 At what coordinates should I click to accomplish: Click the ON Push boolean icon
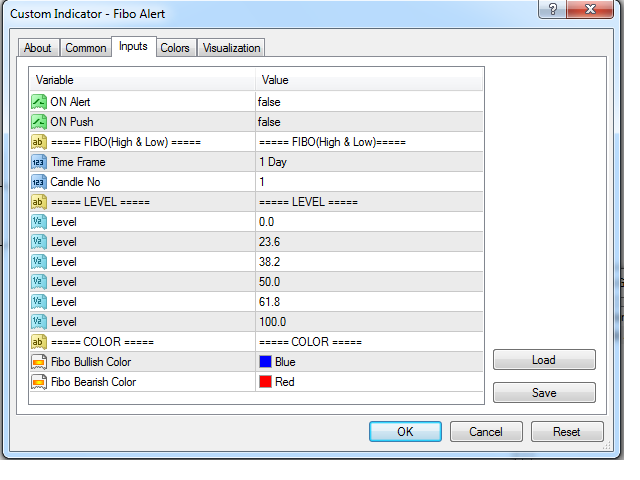click(x=39, y=122)
